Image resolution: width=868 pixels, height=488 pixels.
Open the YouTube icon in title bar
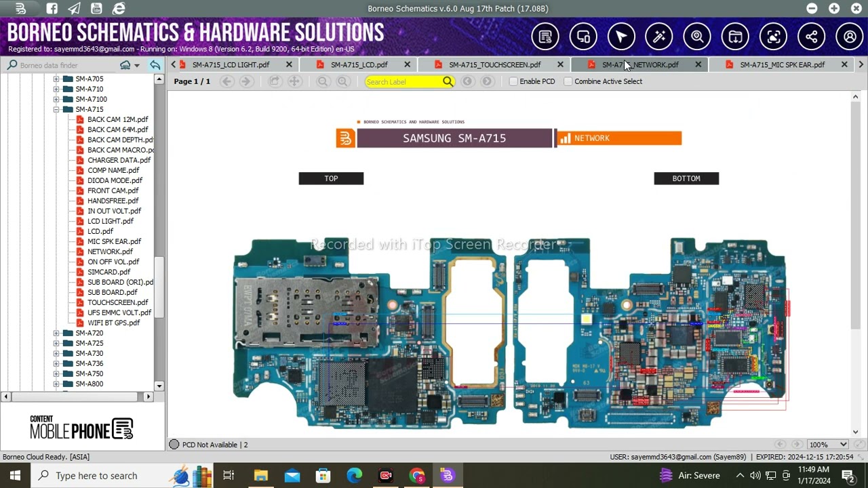(x=96, y=9)
